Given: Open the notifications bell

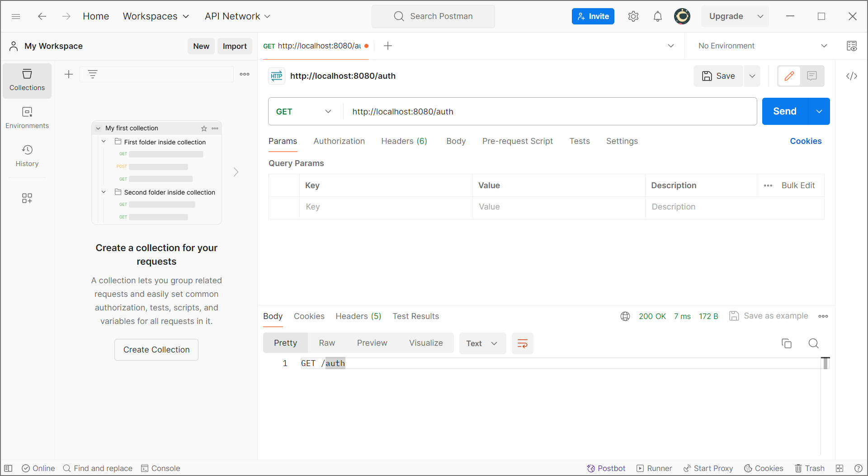Looking at the screenshot, I should 658,16.
